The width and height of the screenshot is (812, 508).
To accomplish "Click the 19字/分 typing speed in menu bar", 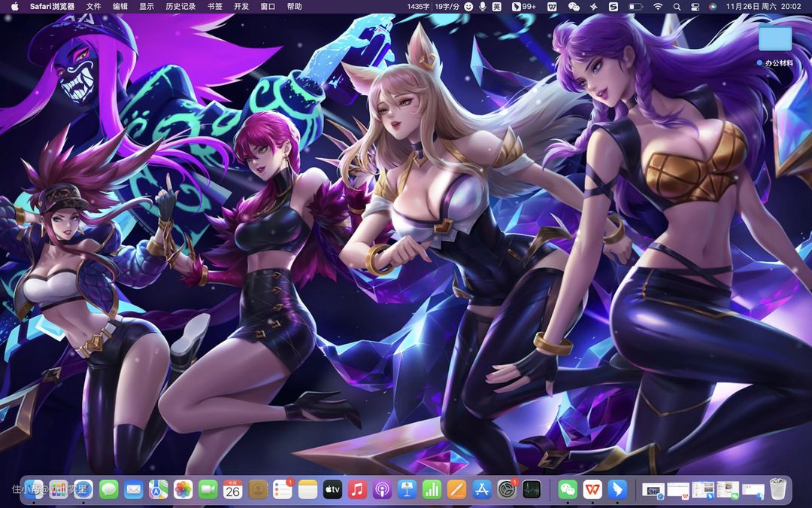I will pos(447,6).
